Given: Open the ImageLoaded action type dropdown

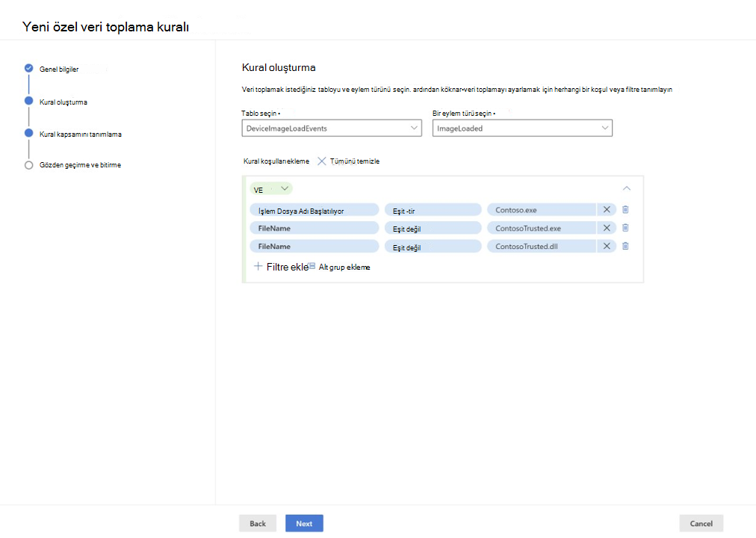Looking at the screenshot, I should 522,129.
